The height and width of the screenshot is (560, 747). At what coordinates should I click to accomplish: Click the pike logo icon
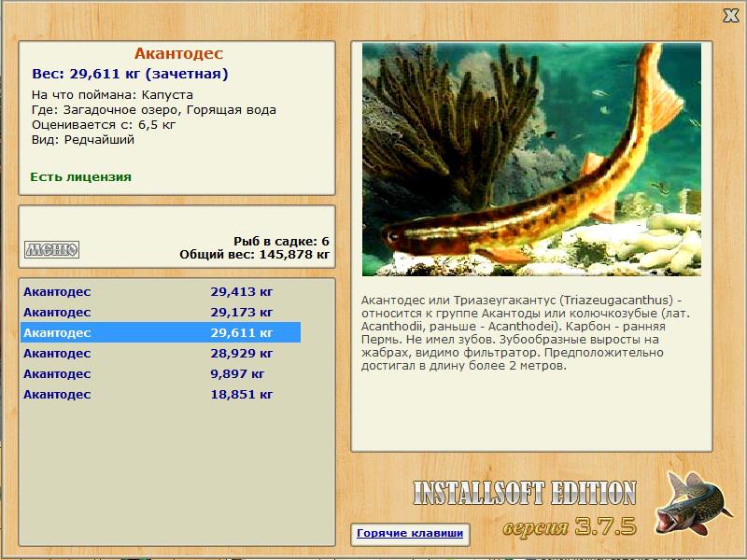pos(694,503)
